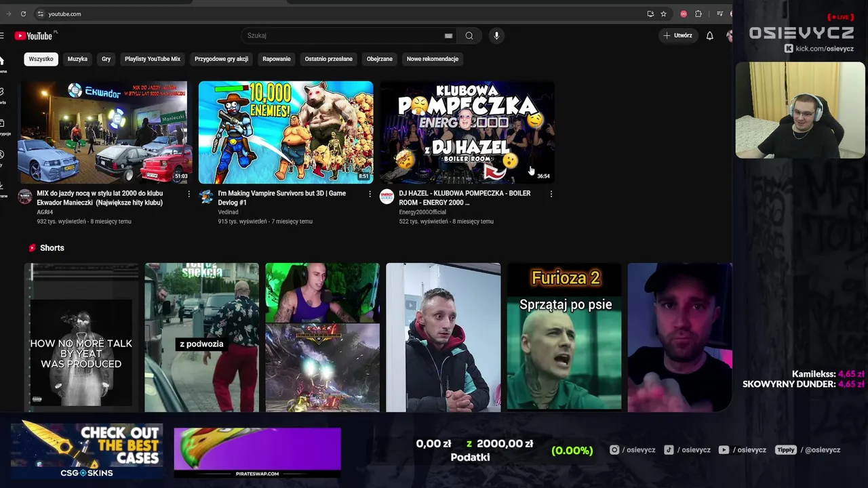This screenshot has height=488, width=868.
Task: Open the short with man in black cap
Action: click(x=679, y=338)
